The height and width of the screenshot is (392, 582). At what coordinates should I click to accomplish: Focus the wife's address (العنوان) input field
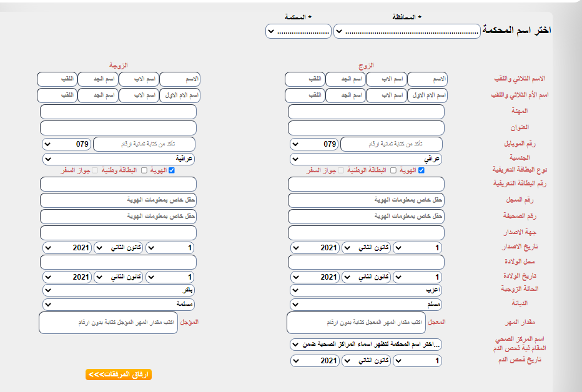118,128
